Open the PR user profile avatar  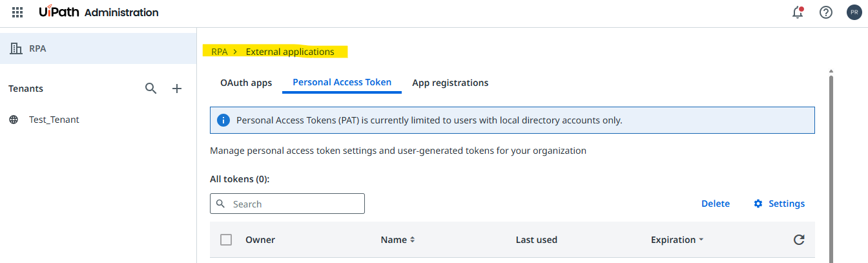854,12
